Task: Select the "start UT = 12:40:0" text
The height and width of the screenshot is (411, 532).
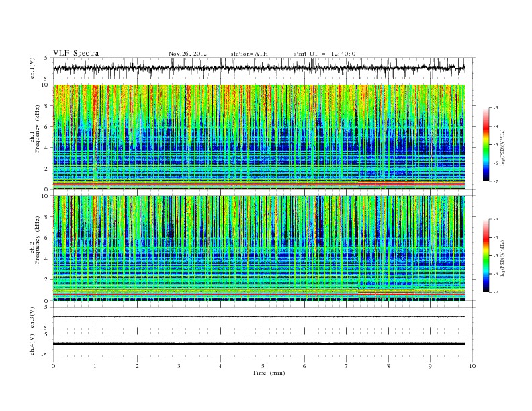Action: (324, 54)
